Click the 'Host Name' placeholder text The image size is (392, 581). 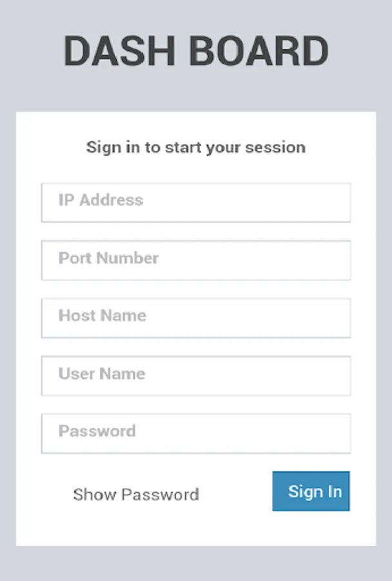click(102, 316)
